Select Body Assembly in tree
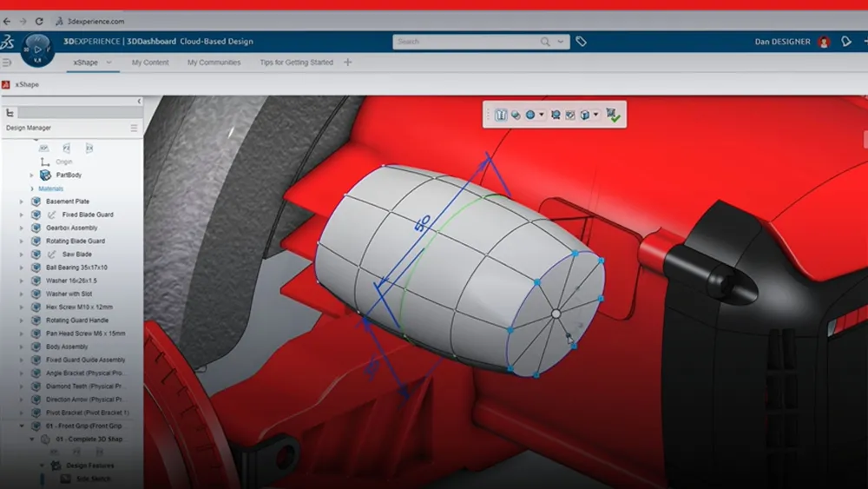The width and height of the screenshot is (868, 489). coord(67,347)
